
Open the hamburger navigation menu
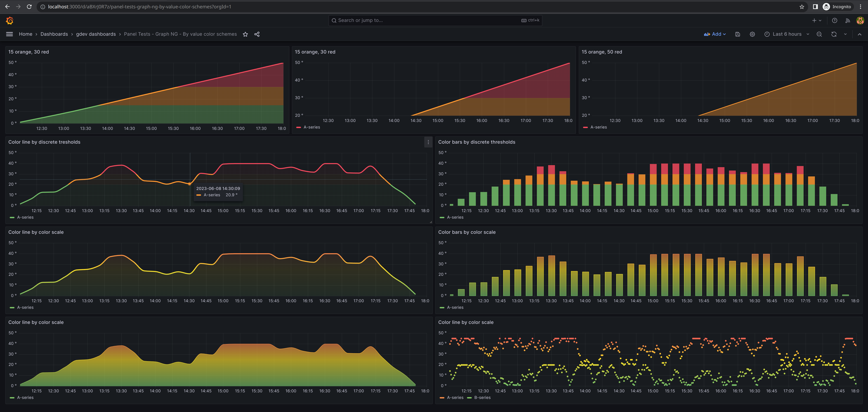(9, 34)
